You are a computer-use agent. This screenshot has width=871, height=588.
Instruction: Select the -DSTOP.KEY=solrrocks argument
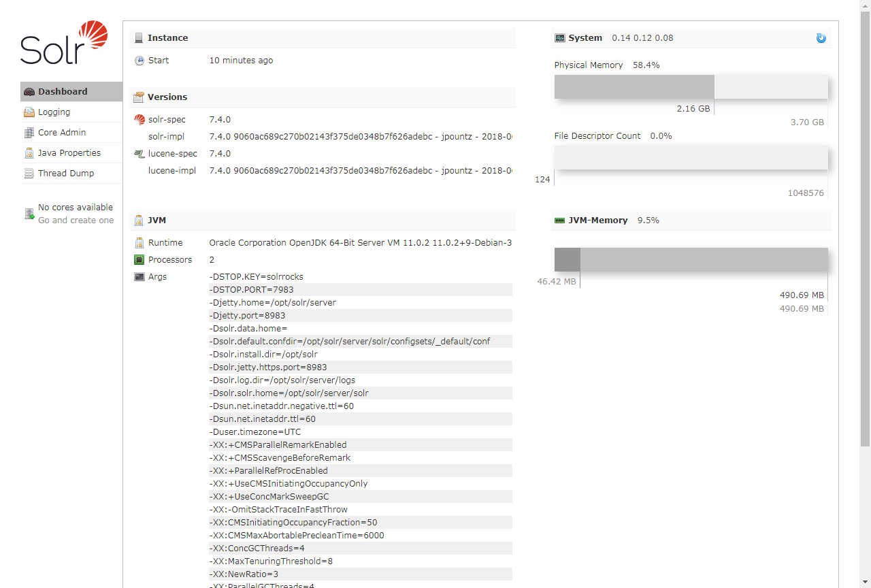pyautogui.click(x=257, y=277)
